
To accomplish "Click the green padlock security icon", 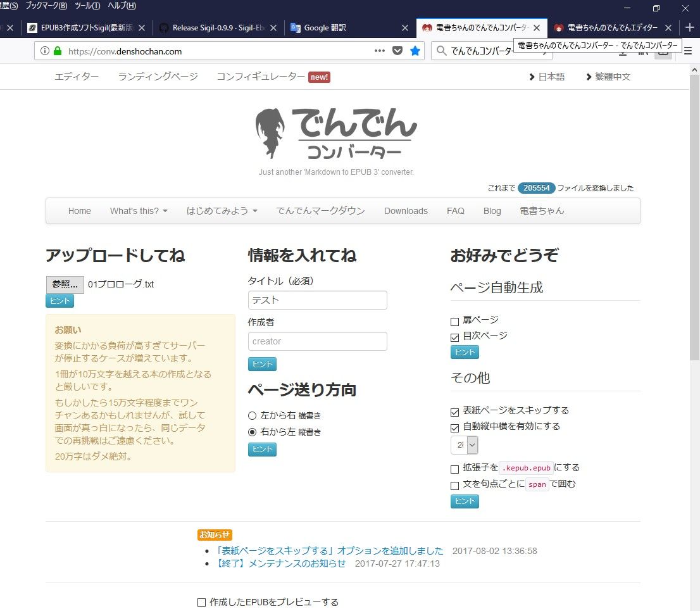I will pyautogui.click(x=58, y=51).
